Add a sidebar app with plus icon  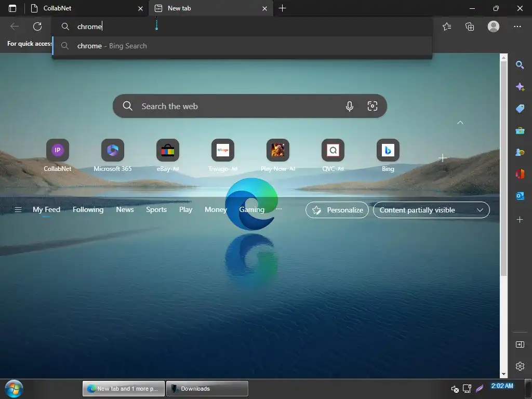click(x=520, y=220)
